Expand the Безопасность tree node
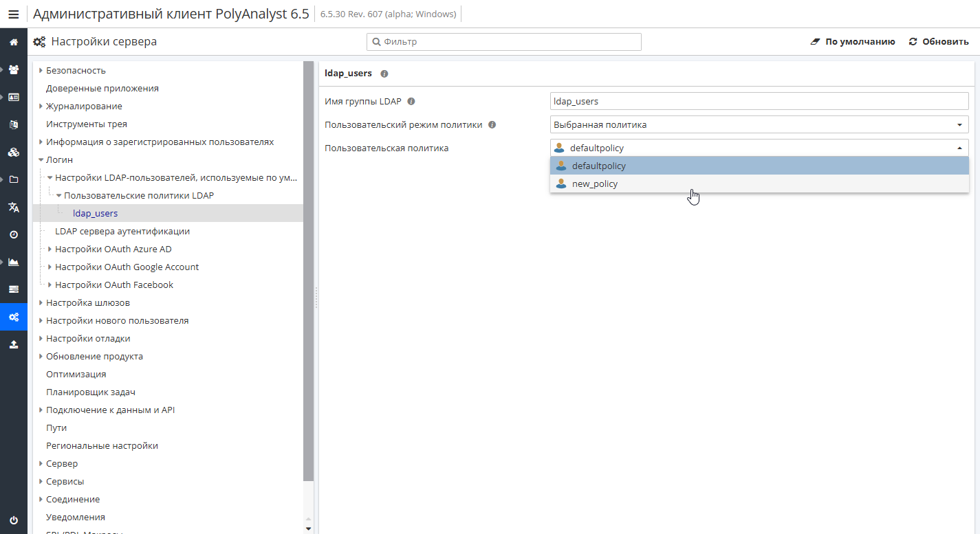980x534 pixels. [41, 71]
